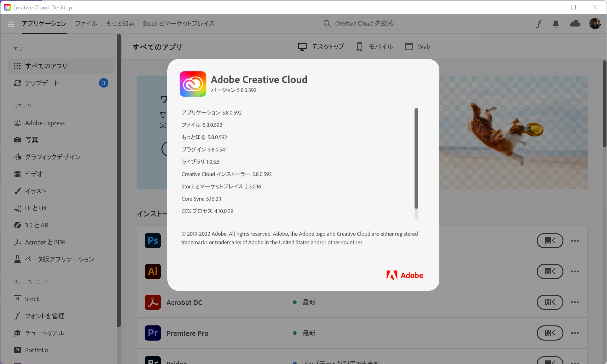
Task: Click the Photoshop app icon
Action: (153, 241)
